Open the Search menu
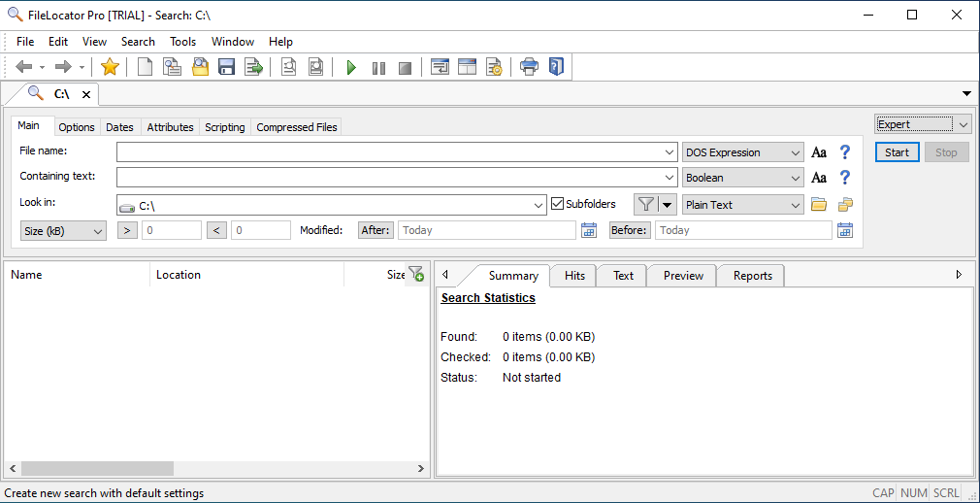Viewport: 980px width, 503px height. pyautogui.click(x=138, y=42)
